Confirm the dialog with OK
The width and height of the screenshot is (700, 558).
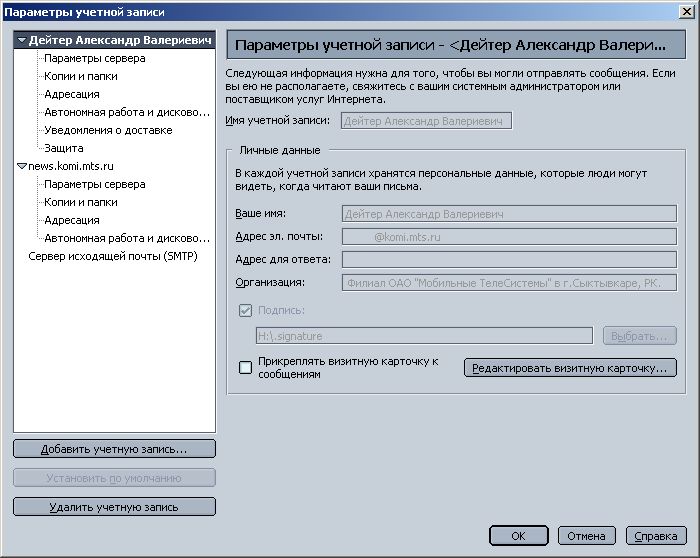tap(518, 536)
